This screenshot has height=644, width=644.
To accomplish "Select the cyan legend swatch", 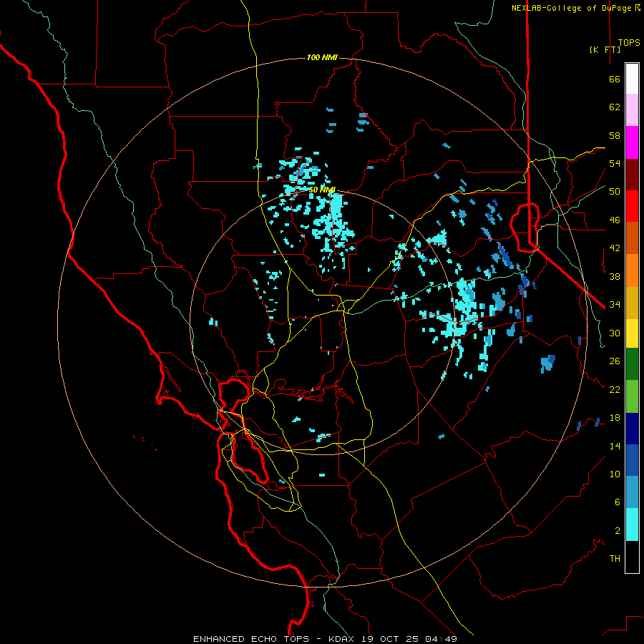I will 632,525.
